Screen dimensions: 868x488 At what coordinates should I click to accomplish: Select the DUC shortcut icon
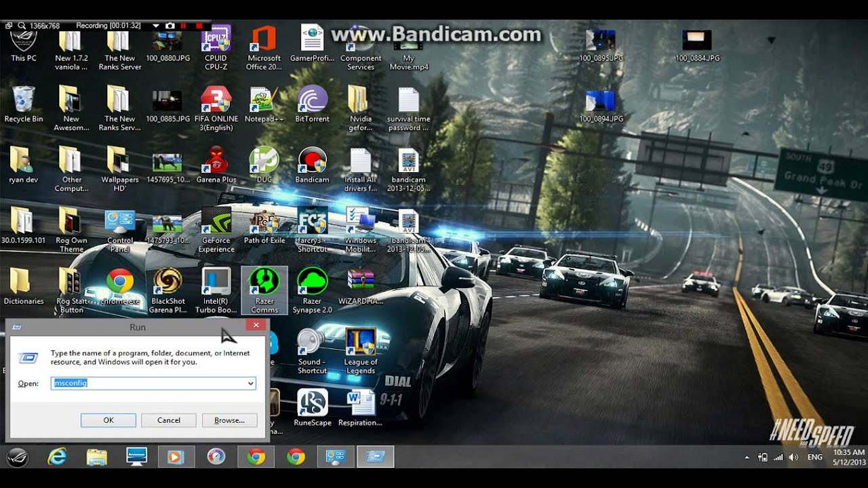(264, 165)
